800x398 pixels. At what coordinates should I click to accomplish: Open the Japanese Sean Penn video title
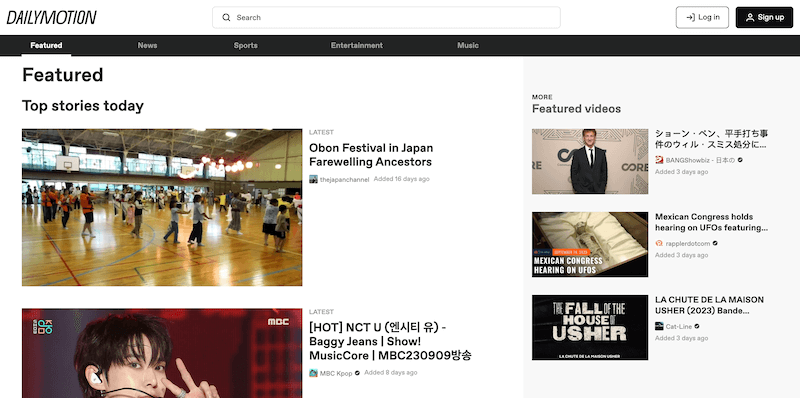pyautogui.click(x=711, y=139)
